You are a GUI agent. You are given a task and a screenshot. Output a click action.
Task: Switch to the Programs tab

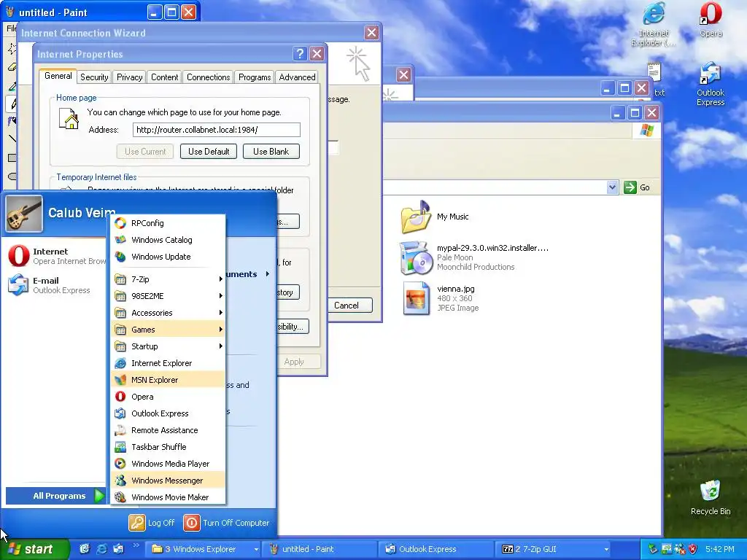click(x=255, y=77)
